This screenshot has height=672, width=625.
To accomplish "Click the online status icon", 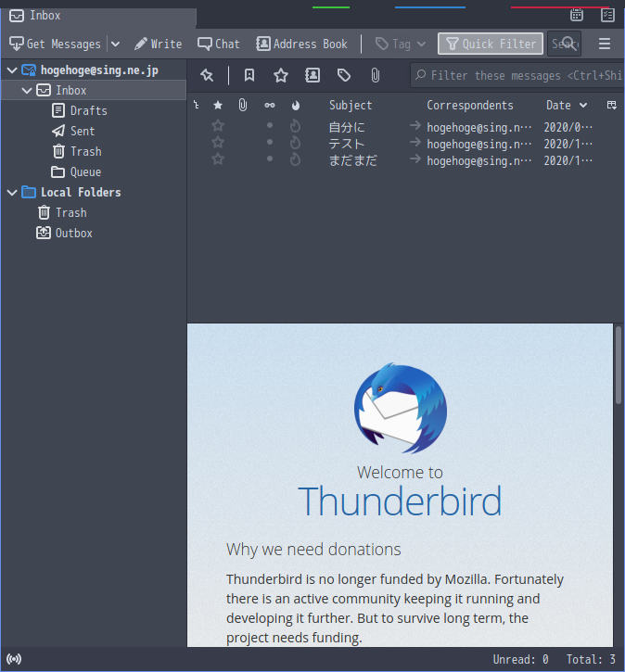I will pyautogui.click(x=14, y=659).
